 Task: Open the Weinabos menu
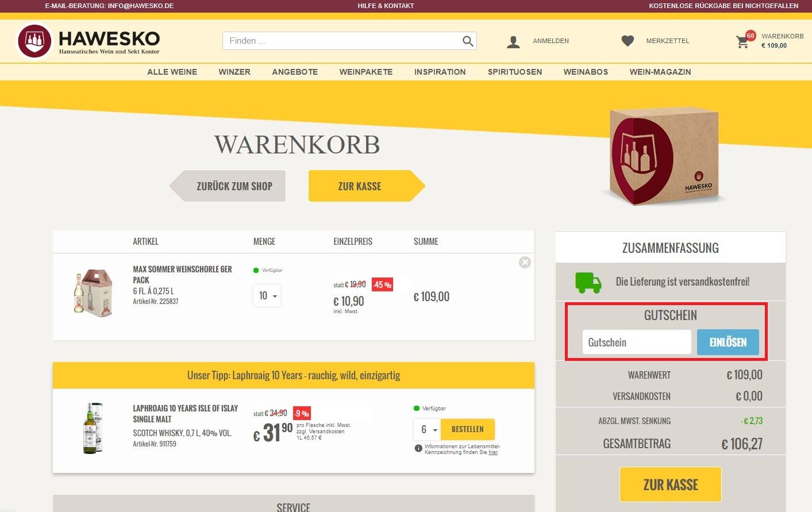[586, 72]
